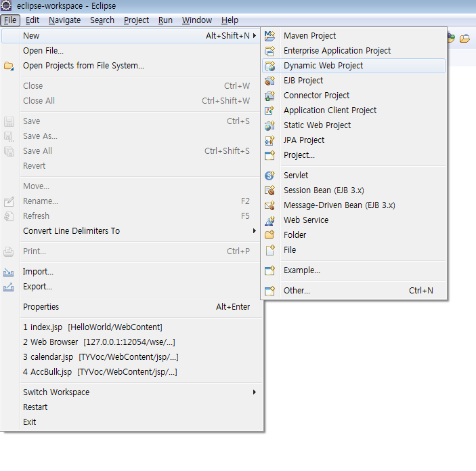Viewport: 476px width, 471px height.
Task: Click the Eclipse logo in title bar
Action: pos(6,5)
